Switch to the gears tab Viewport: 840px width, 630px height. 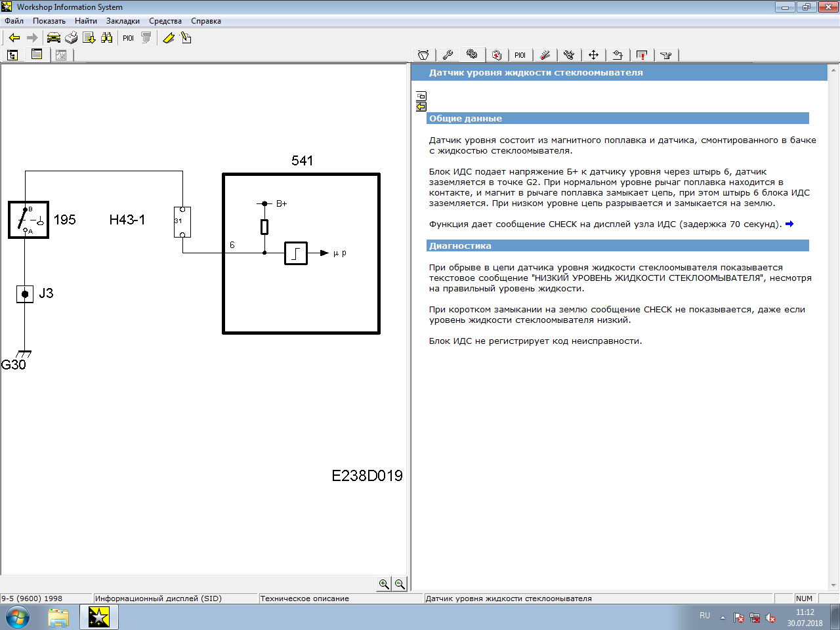[472, 54]
